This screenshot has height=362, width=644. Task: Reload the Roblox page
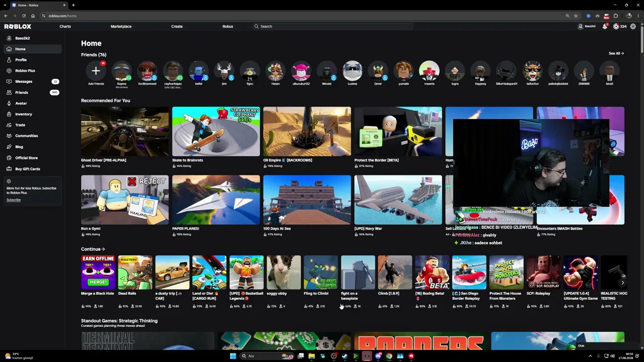click(24, 16)
